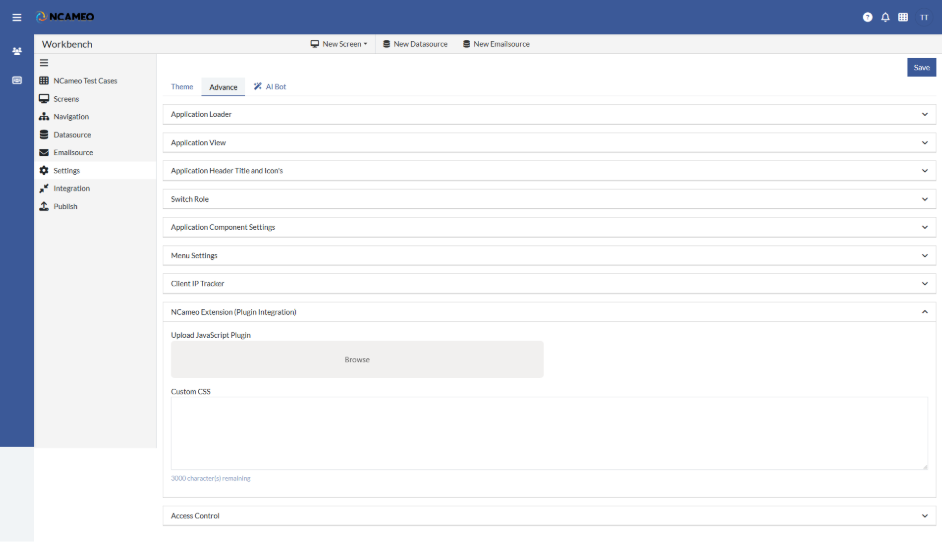This screenshot has height=542, width=942.
Task: Open the TT user profile menu
Action: tap(924, 17)
